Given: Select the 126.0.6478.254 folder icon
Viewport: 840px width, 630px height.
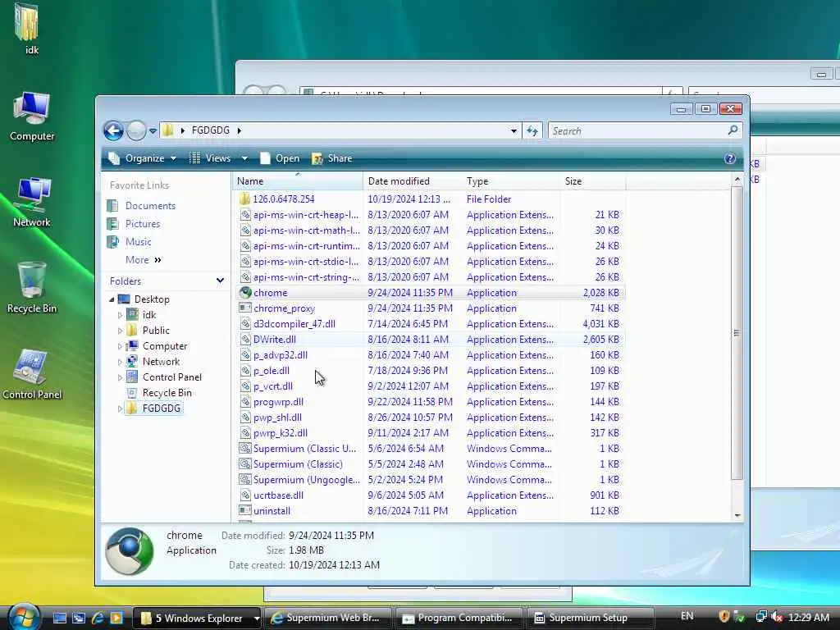Looking at the screenshot, I should click(244, 199).
